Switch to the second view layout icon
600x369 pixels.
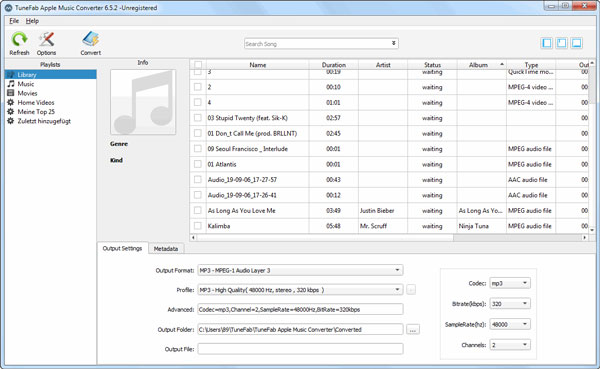[561, 43]
